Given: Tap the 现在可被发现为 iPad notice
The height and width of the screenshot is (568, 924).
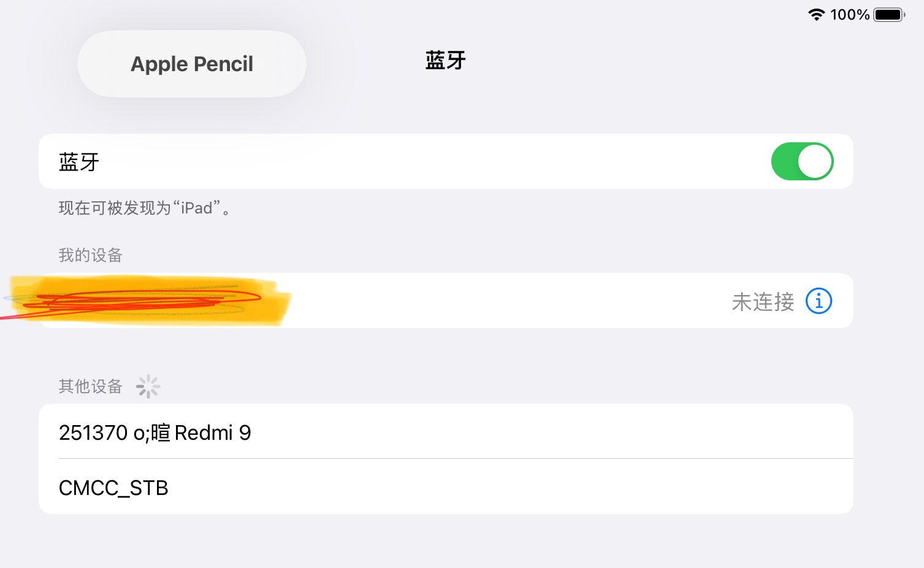Looking at the screenshot, I should tap(145, 209).
